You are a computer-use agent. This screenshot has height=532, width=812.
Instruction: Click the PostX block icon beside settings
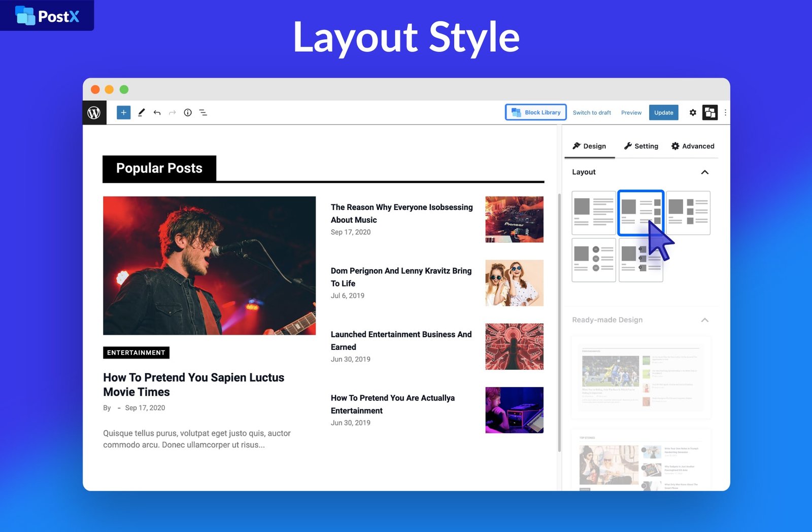710,112
